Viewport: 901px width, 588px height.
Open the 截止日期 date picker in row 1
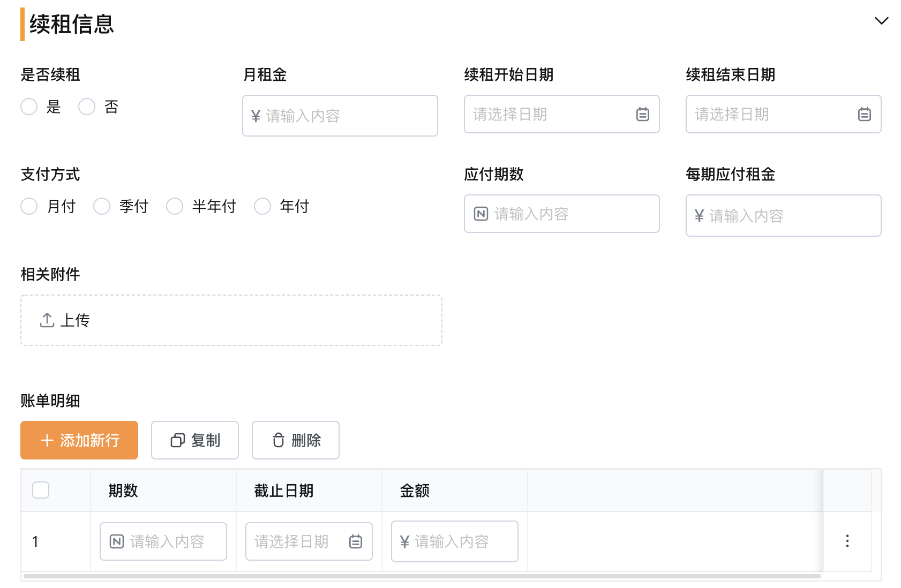(x=309, y=541)
